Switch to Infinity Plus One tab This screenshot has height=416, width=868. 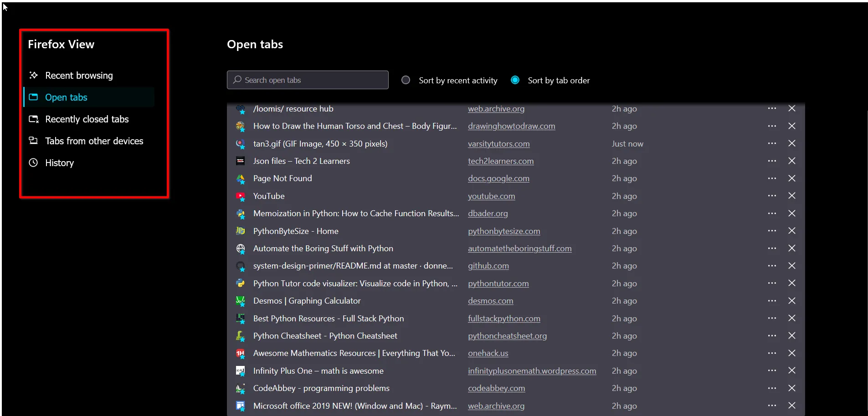click(318, 371)
